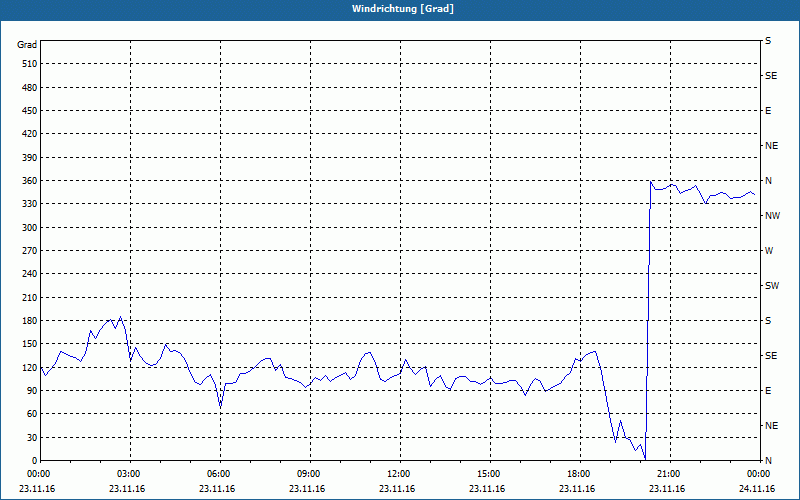800x500 pixels.
Task: Click the NE compass label on the 390 gridline
Action: click(x=771, y=146)
